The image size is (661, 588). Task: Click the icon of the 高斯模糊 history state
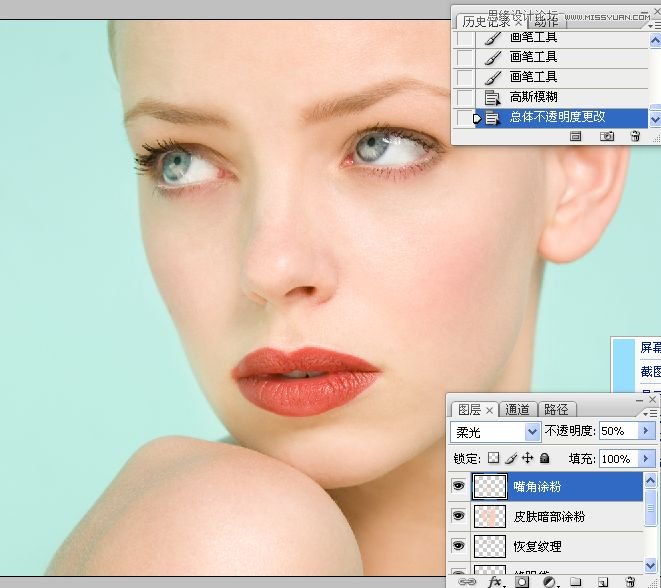492,97
